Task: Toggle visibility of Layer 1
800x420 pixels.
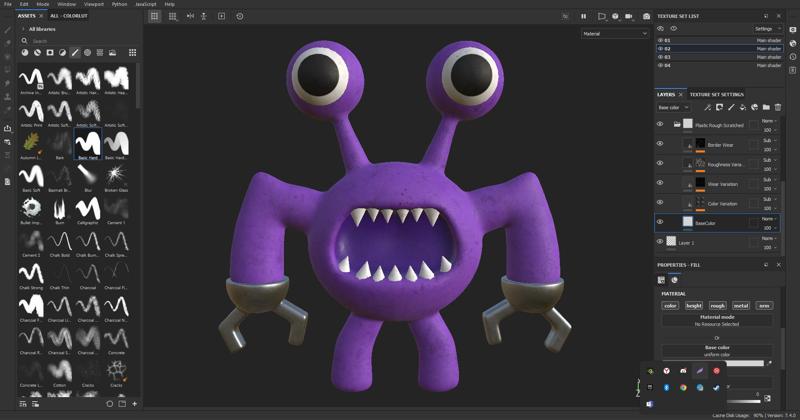Action: point(660,242)
